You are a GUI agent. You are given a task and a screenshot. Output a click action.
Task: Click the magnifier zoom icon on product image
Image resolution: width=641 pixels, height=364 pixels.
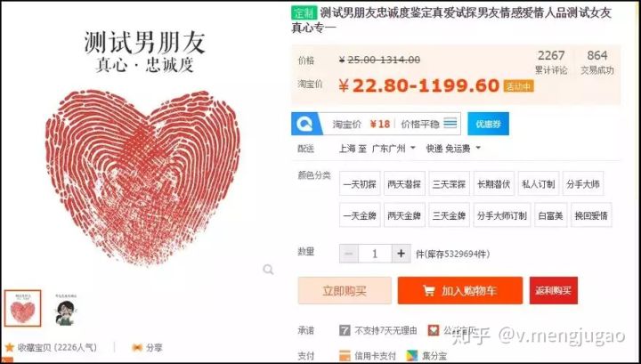[268, 270]
